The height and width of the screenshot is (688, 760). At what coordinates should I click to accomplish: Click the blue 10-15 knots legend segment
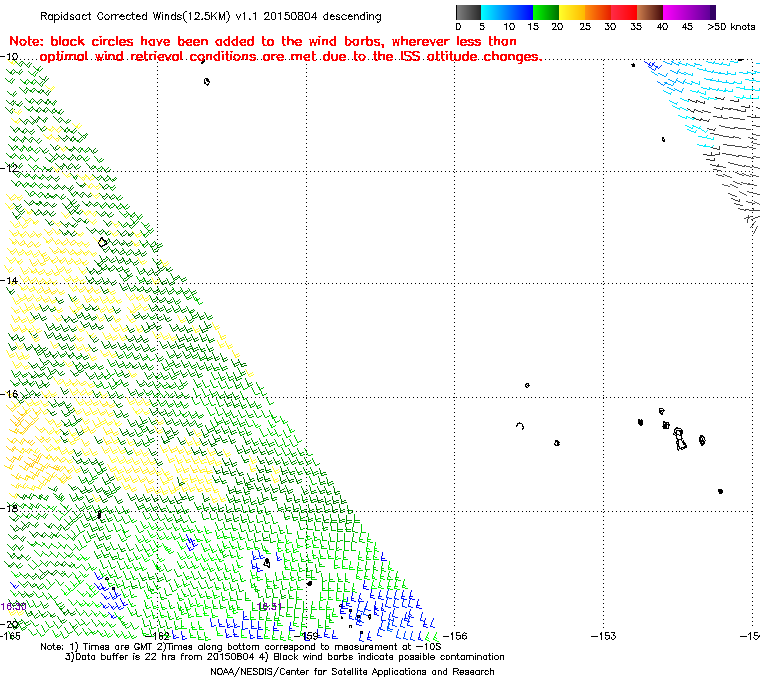[520, 12]
